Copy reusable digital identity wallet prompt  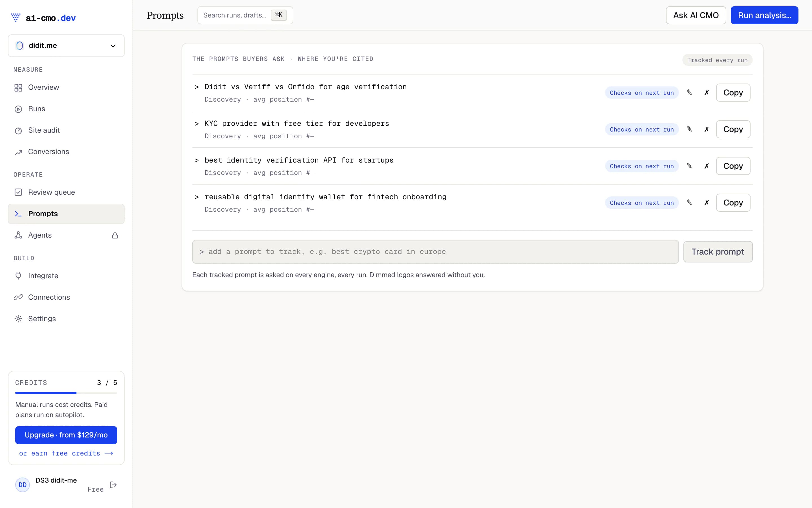733,202
